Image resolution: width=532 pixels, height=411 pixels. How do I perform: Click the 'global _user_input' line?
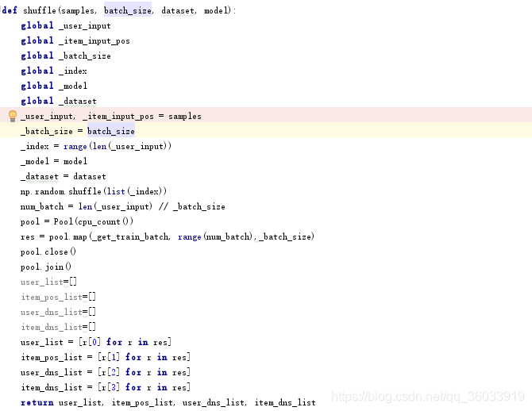click(x=66, y=25)
